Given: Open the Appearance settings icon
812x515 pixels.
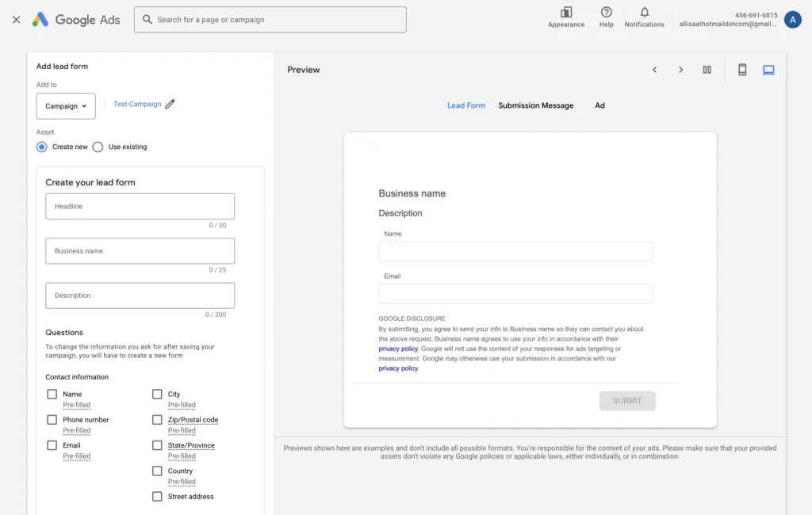Looking at the screenshot, I should (x=566, y=13).
